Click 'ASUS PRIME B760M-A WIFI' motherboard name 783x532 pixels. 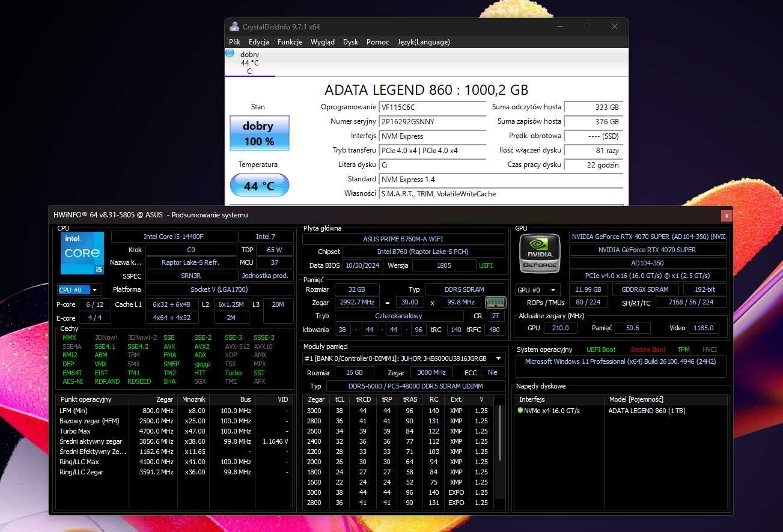pyautogui.click(x=404, y=238)
